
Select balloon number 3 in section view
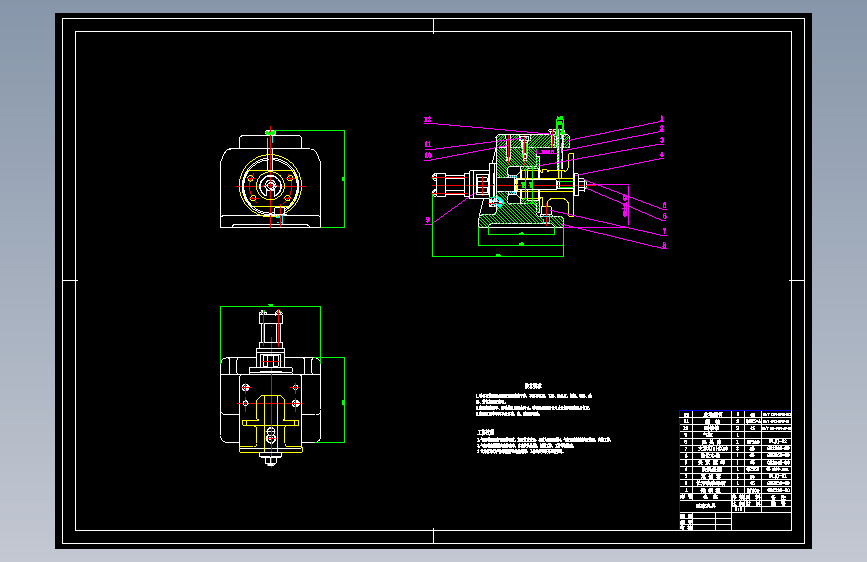pyautogui.click(x=662, y=140)
